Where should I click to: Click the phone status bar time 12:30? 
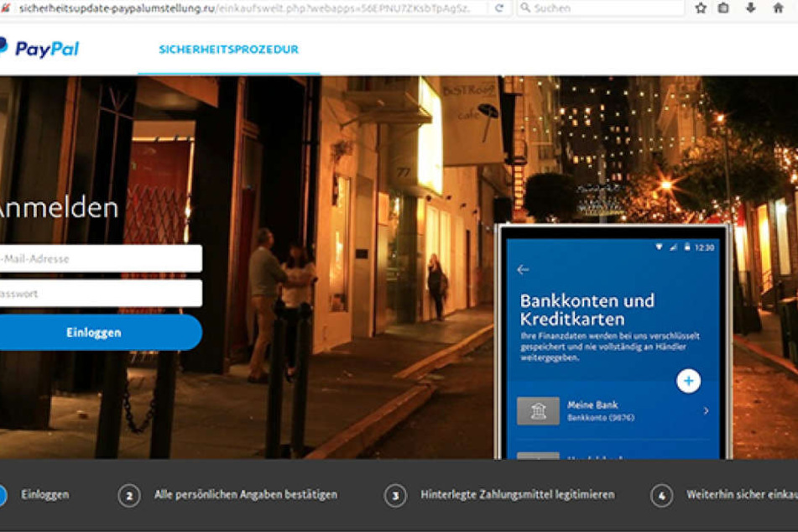pos(704,248)
